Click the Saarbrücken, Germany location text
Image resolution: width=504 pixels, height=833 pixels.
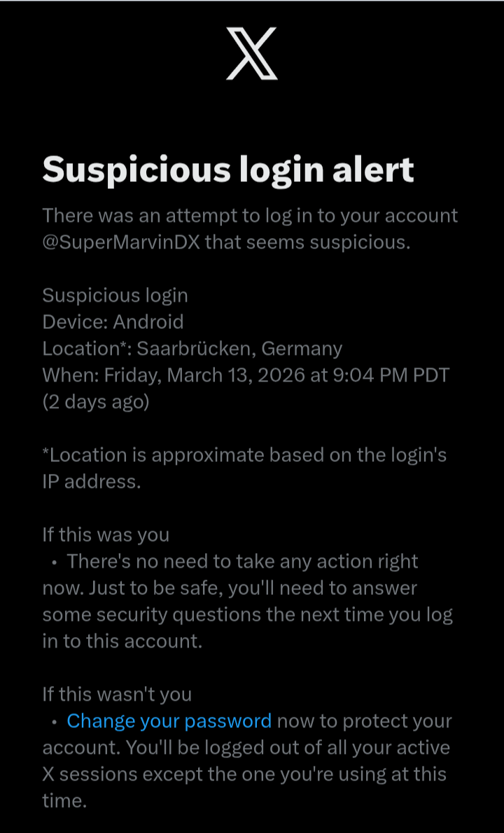point(239,348)
